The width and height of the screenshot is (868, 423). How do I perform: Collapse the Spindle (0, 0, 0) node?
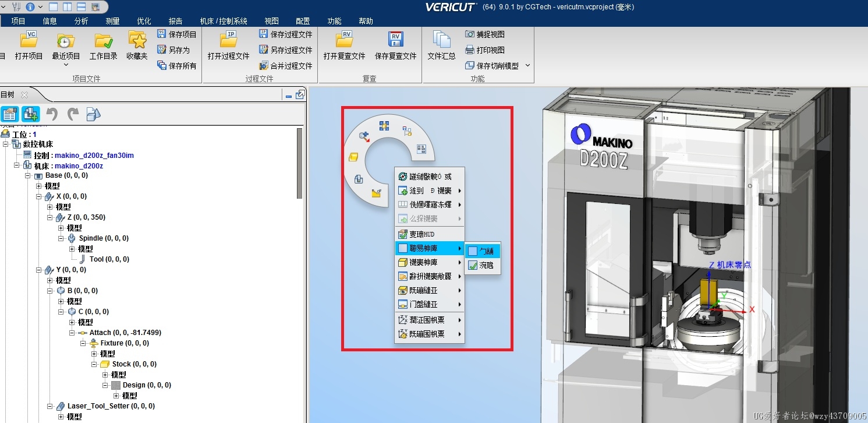(62, 238)
